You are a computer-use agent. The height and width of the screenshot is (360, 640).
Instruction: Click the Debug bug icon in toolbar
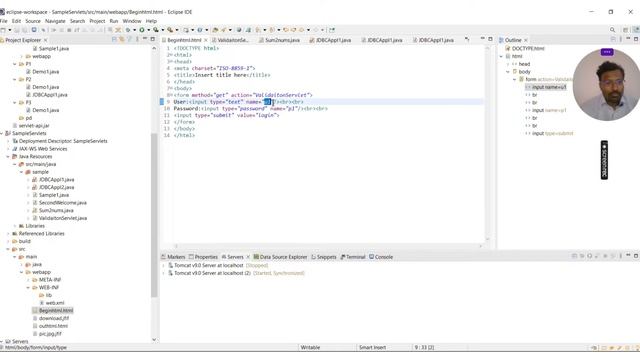pos(128,30)
